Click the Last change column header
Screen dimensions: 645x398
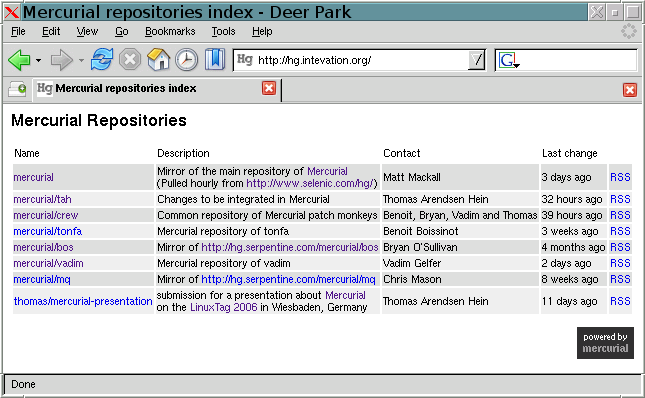pos(570,153)
